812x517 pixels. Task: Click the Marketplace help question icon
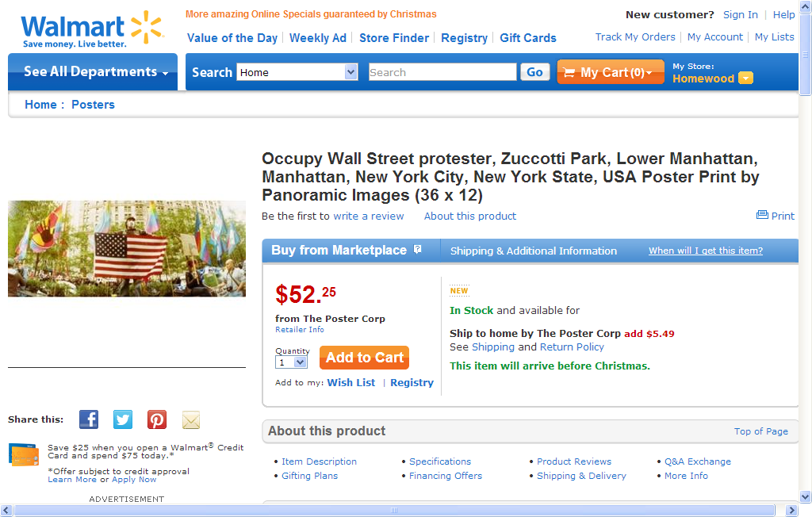418,250
